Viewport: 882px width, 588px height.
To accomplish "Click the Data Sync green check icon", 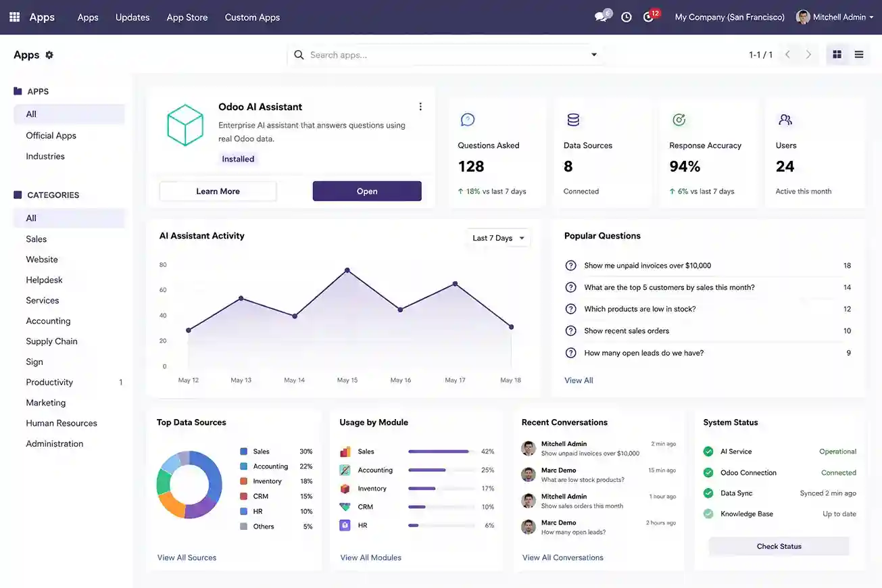I will 708,493.
